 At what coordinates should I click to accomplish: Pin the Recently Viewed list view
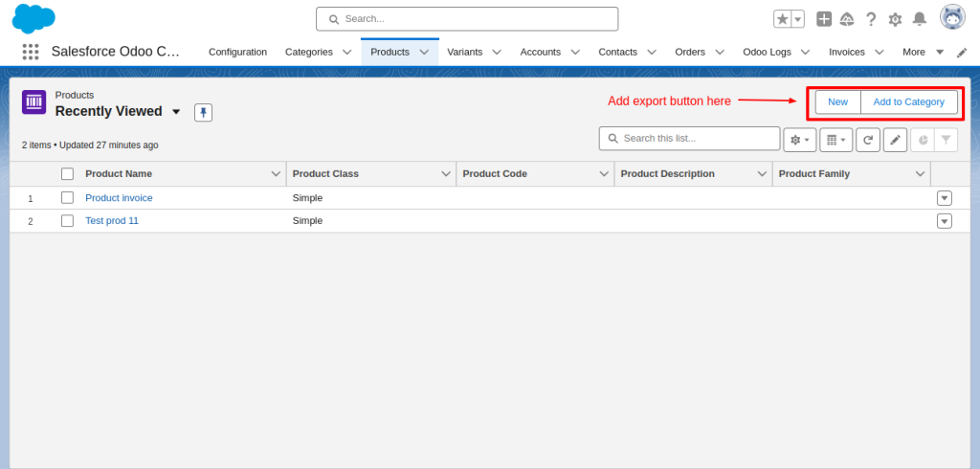pyautogui.click(x=204, y=113)
